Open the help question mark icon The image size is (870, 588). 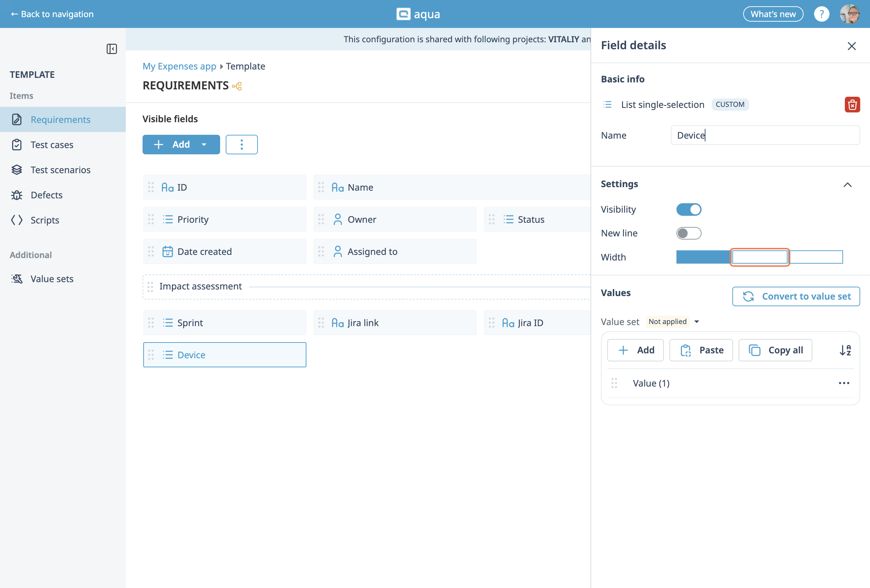[x=821, y=14]
